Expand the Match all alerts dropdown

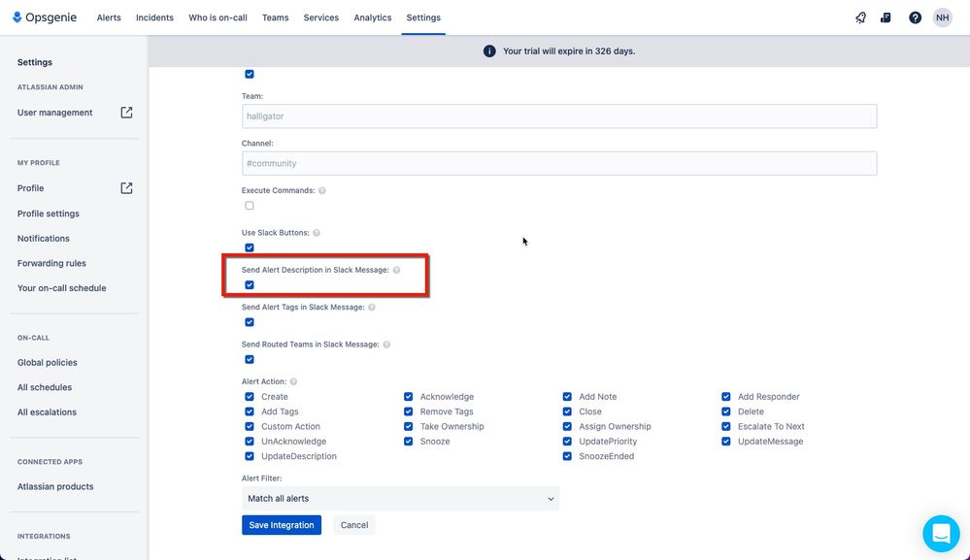click(400, 498)
